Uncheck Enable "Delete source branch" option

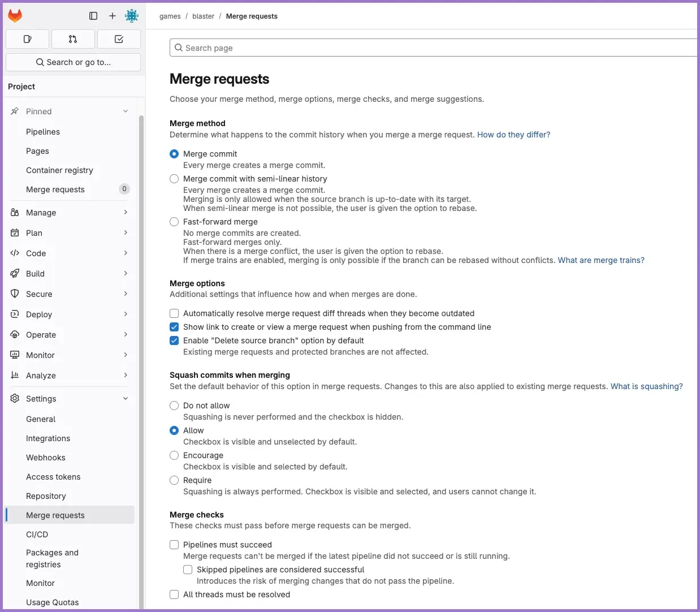click(x=174, y=341)
